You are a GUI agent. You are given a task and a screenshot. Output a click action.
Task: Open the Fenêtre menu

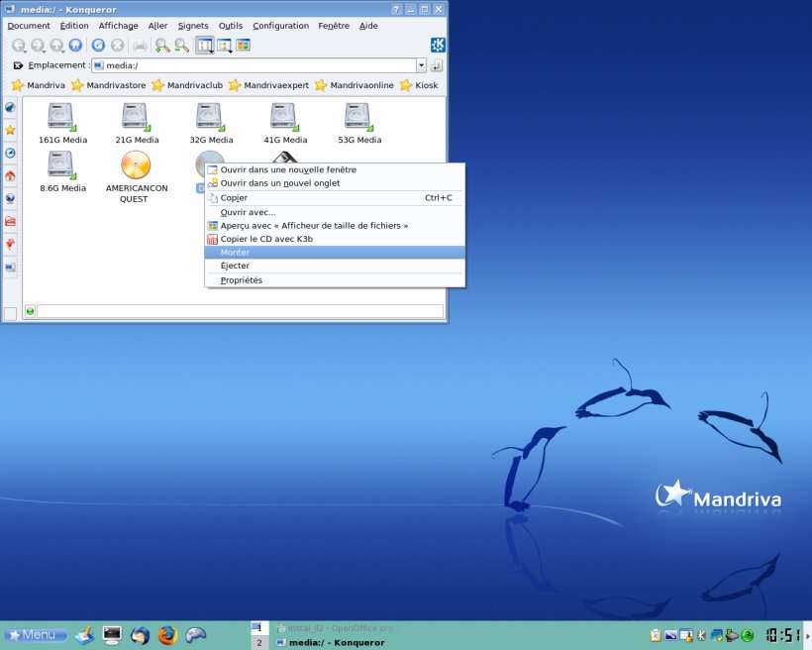[334, 26]
